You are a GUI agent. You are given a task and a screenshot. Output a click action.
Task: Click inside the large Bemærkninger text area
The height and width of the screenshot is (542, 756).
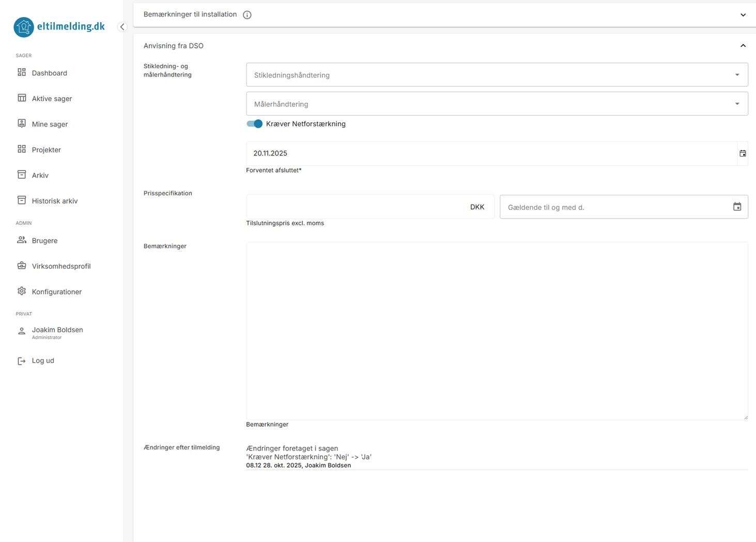497,331
